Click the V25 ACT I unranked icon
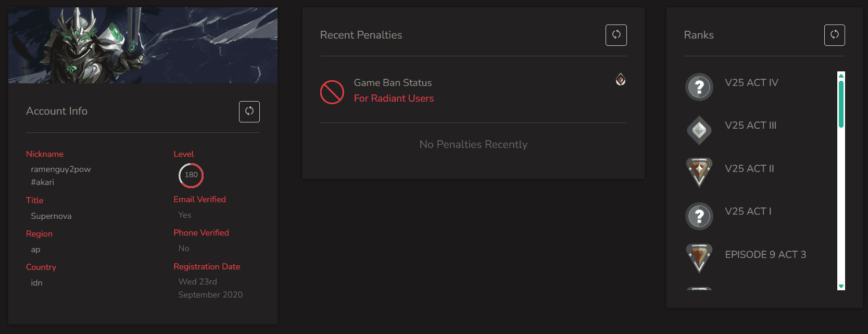 point(699,216)
